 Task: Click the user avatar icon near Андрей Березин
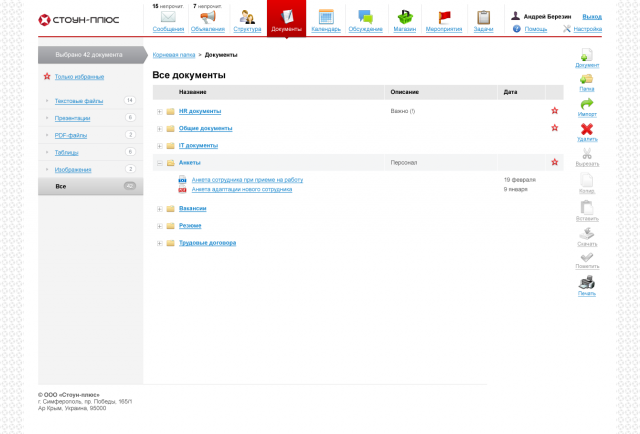(x=516, y=16)
